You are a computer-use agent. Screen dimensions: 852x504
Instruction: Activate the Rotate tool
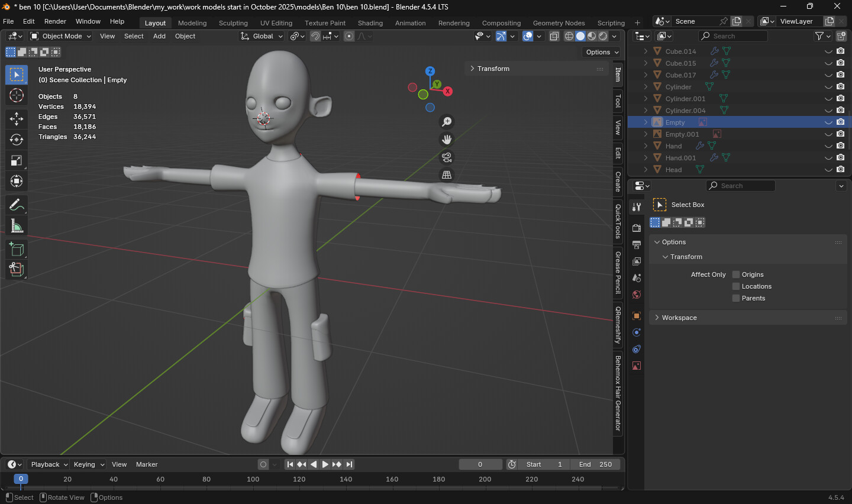[17, 140]
